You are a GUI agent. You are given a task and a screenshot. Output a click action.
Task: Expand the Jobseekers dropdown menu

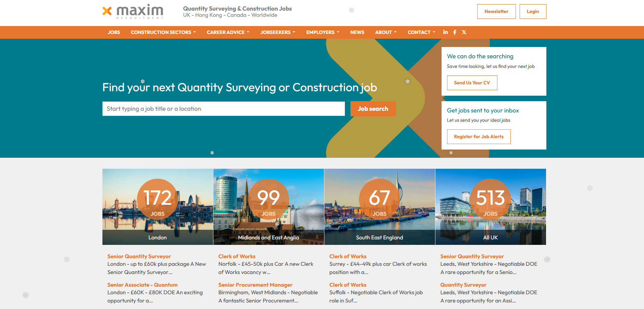[278, 32]
